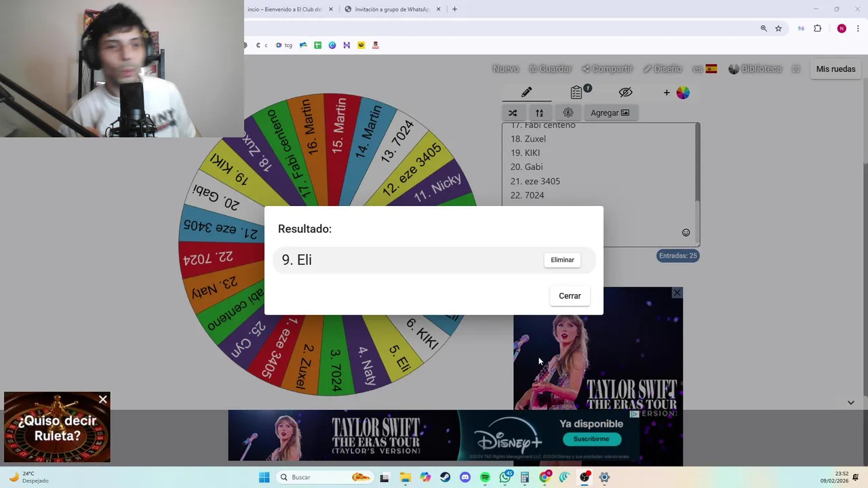
Task: Open a new browser tab
Action: [454, 9]
